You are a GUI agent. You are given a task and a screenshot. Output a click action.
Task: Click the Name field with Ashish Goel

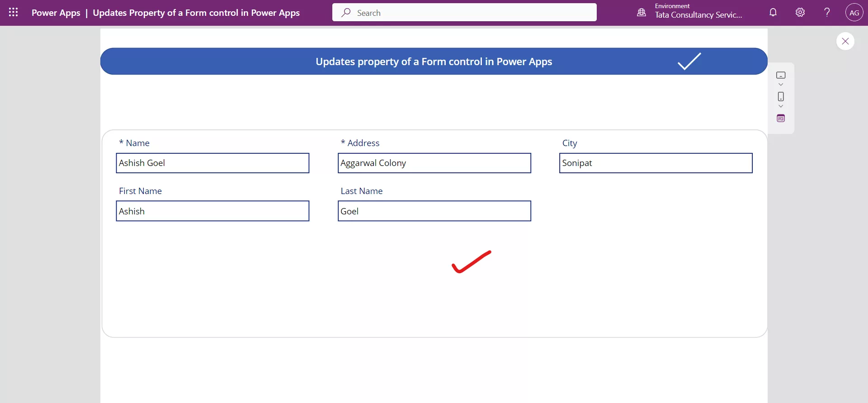212,163
